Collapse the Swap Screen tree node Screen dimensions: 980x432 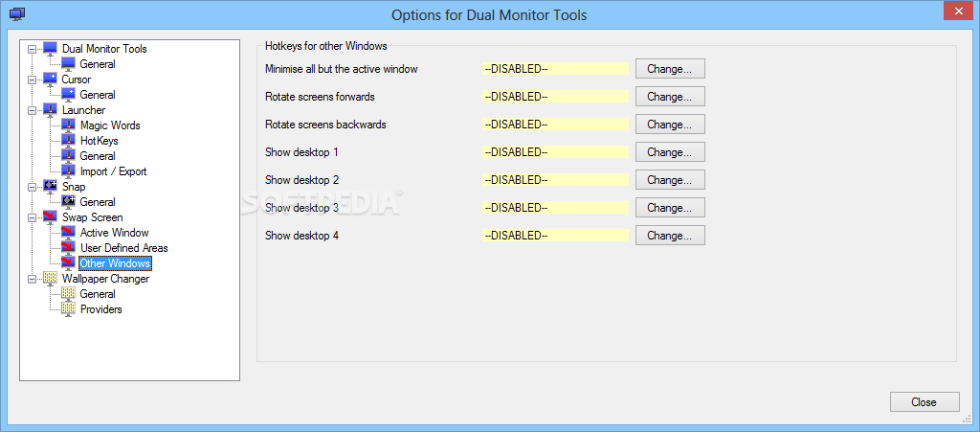[x=32, y=217]
